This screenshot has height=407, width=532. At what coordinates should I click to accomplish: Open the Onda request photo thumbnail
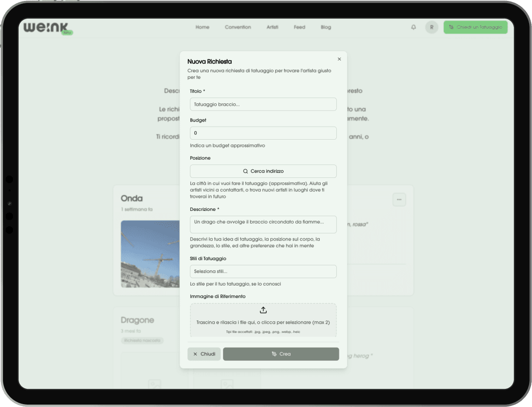click(x=149, y=254)
